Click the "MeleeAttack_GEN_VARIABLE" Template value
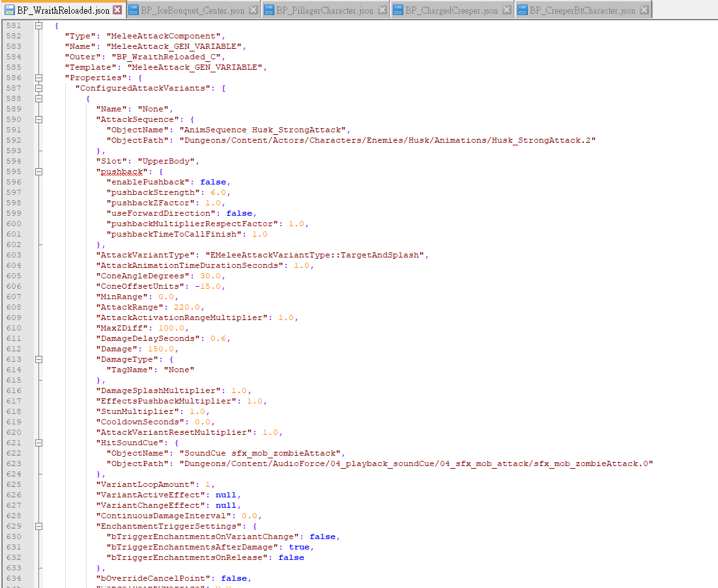 pos(195,67)
